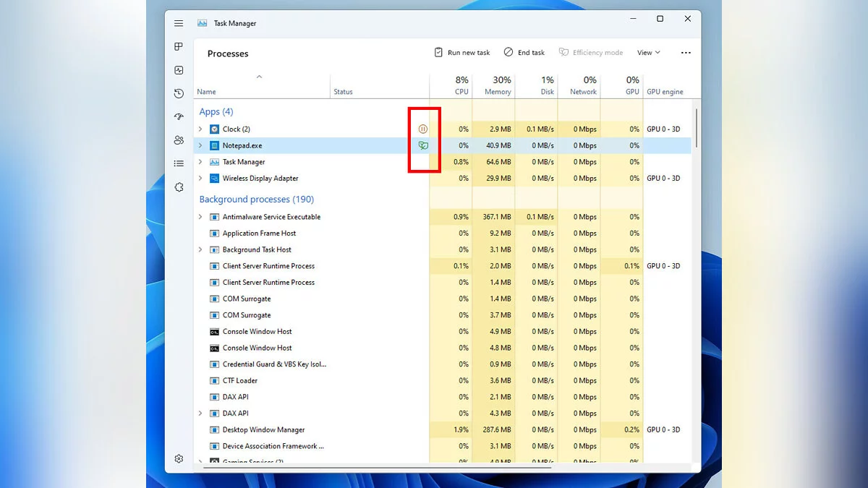This screenshot has width=868, height=488.
Task: Open the hamburger navigation menu
Action: pyautogui.click(x=179, y=23)
